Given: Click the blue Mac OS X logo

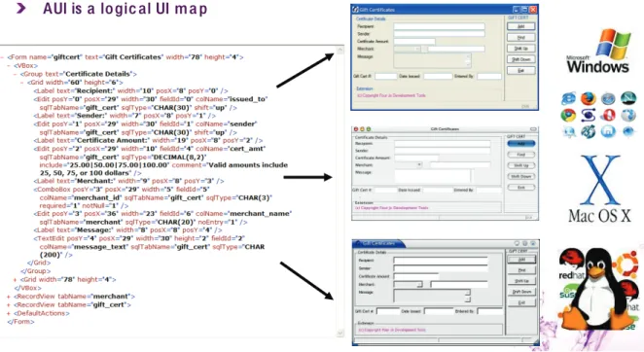Looking at the screenshot, I should tap(600, 180).
